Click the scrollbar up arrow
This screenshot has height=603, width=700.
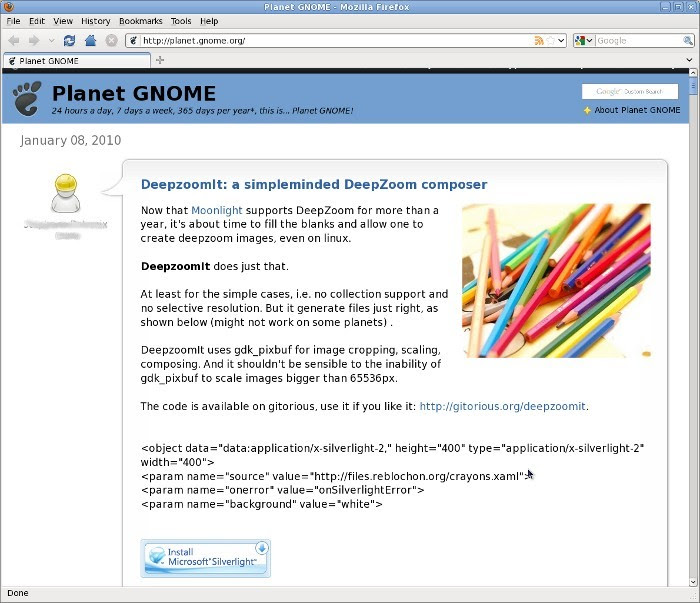pyautogui.click(x=693, y=73)
